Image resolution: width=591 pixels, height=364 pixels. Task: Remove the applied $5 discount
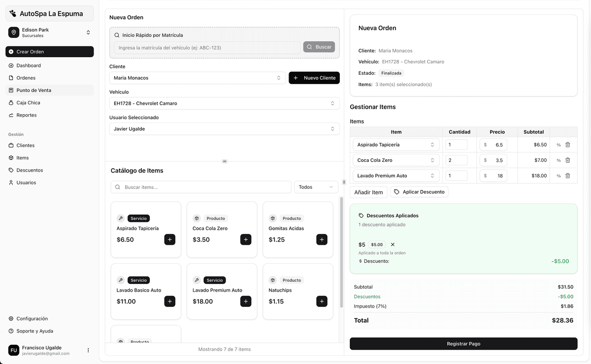(393, 244)
